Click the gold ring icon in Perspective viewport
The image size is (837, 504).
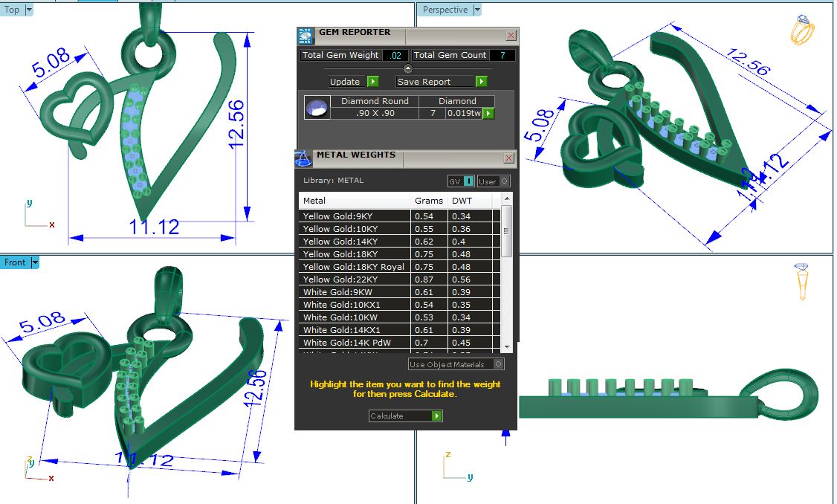pyautogui.click(x=802, y=30)
